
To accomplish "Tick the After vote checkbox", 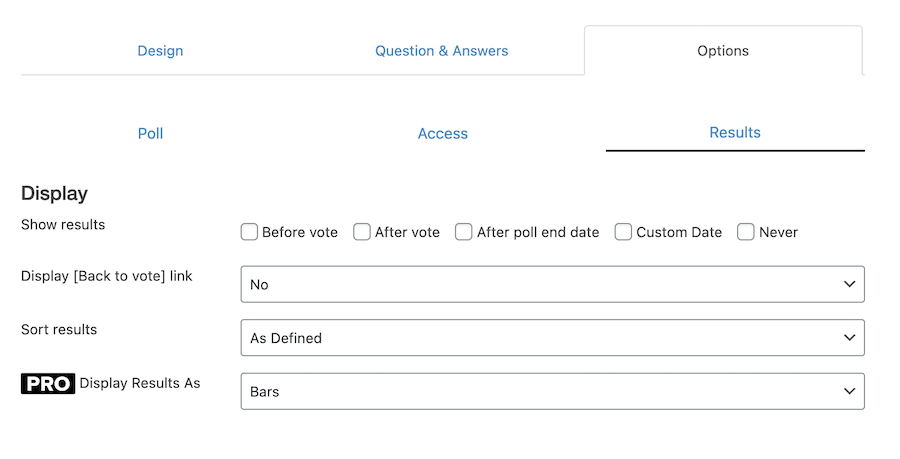I will (362, 232).
